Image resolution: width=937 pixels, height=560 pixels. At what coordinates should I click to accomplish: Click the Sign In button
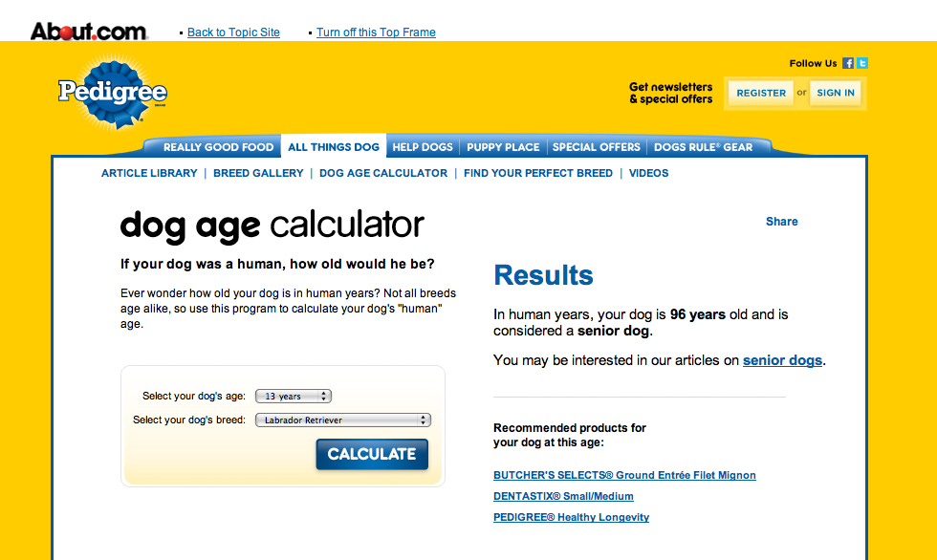coord(836,93)
